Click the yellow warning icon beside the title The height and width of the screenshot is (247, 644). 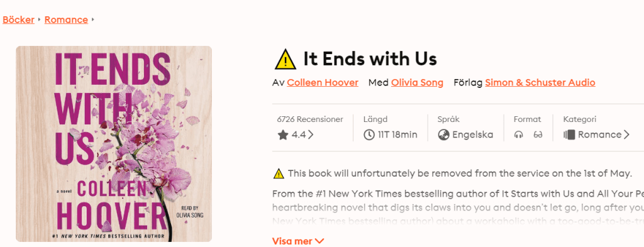tap(285, 60)
